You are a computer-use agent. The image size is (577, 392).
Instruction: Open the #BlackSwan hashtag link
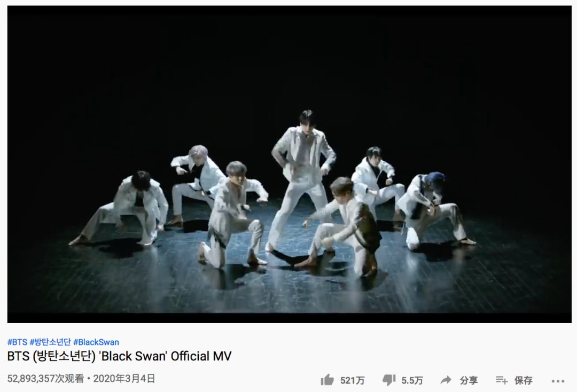[96, 342]
